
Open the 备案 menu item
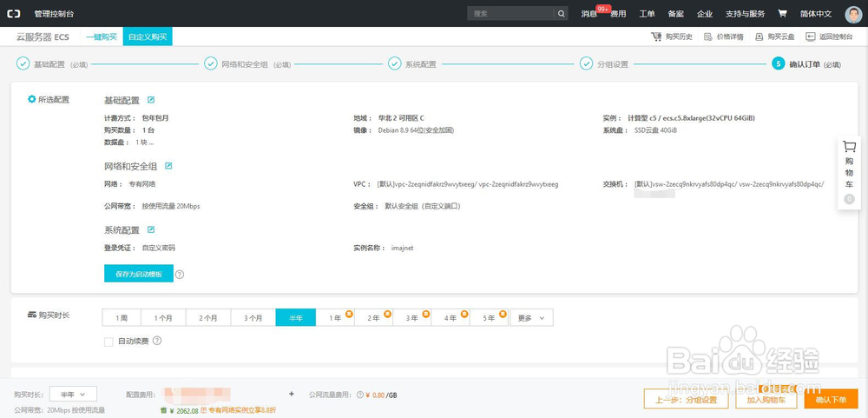(x=676, y=14)
